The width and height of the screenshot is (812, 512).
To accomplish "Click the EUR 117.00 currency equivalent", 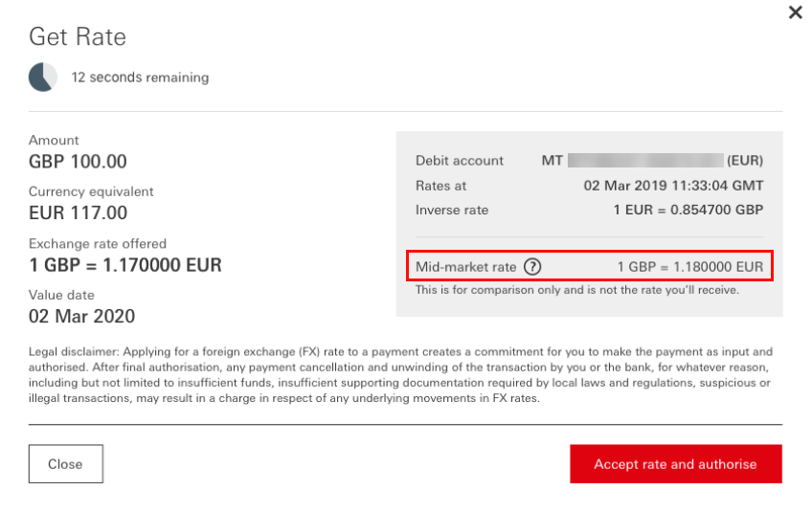I will pyautogui.click(x=78, y=213).
